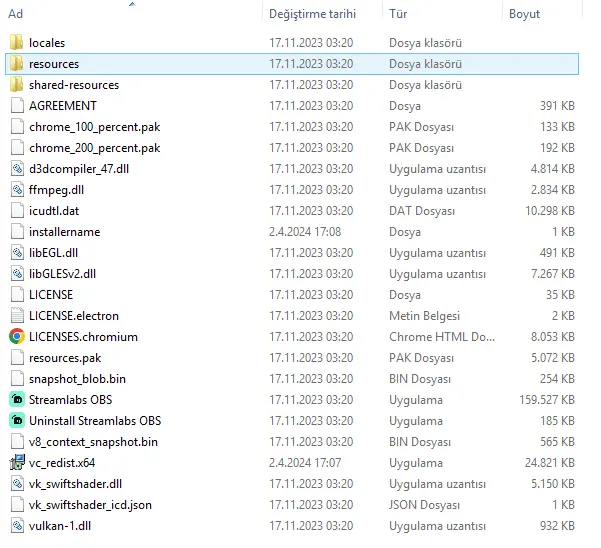Select the shared-resources folder name

74,85
